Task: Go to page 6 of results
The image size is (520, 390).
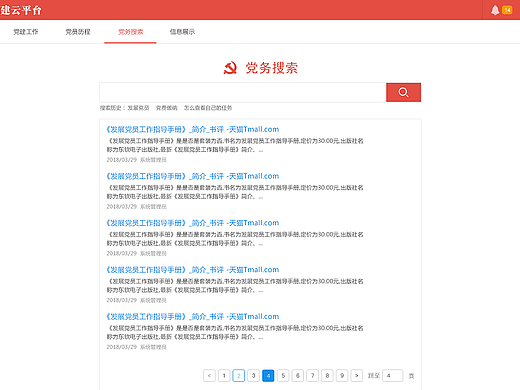Action: coord(298,376)
